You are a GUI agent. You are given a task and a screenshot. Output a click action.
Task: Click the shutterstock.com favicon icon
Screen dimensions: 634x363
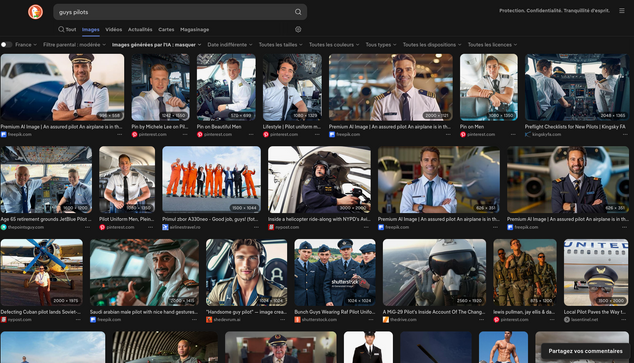297,320
